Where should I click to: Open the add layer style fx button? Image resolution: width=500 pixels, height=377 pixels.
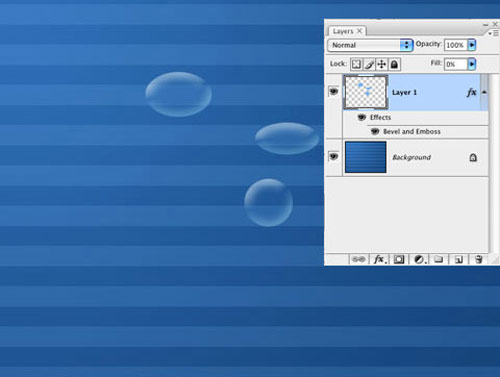380,259
